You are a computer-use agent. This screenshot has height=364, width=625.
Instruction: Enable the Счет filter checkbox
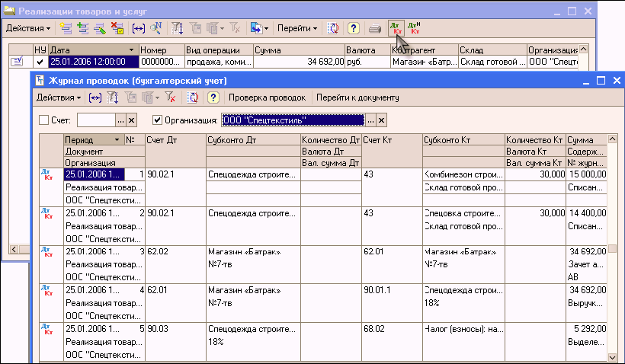click(x=43, y=120)
